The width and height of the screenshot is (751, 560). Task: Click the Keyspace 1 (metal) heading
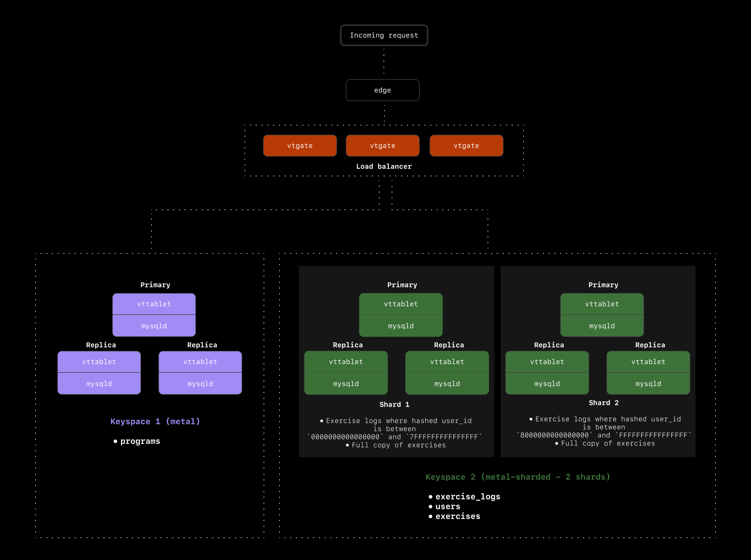(x=155, y=421)
